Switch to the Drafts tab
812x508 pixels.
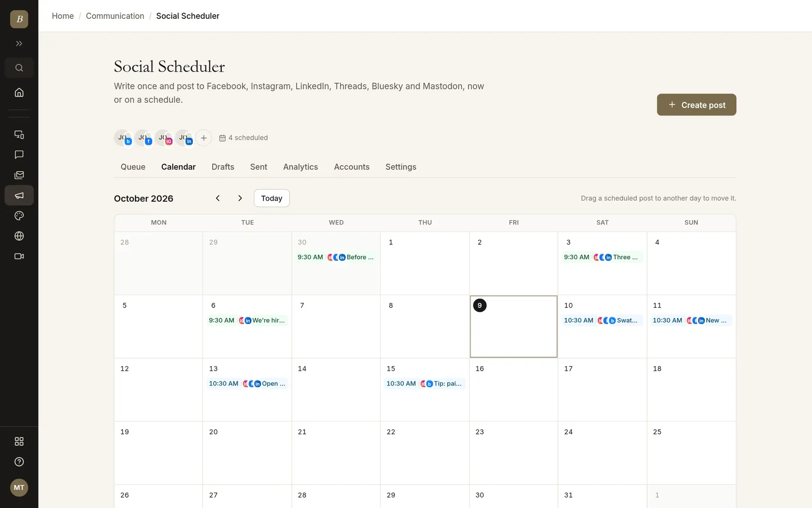223,167
